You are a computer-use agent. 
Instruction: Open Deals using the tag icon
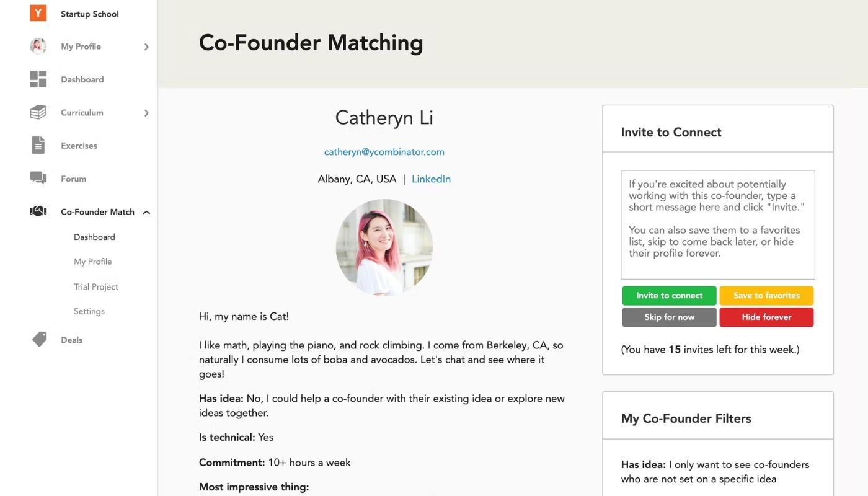coord(38,339)
